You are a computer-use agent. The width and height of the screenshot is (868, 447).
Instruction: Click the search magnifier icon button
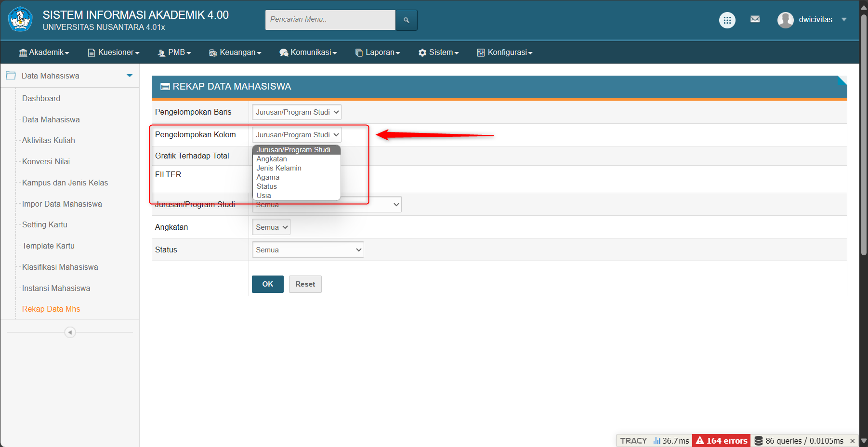tap(406, 20)
